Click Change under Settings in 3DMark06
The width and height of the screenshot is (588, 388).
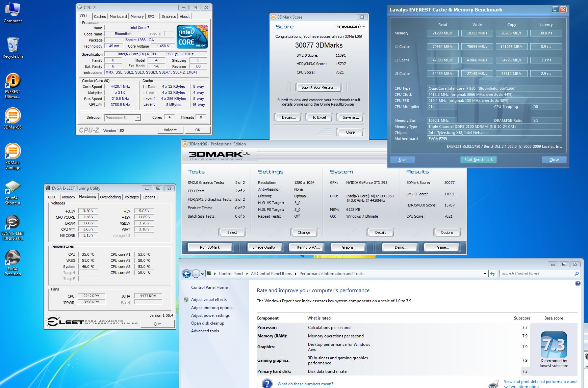[305, 232]
